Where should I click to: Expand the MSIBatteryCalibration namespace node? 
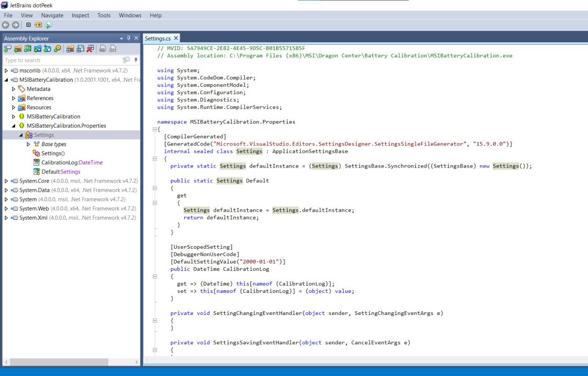coord(13,117)
